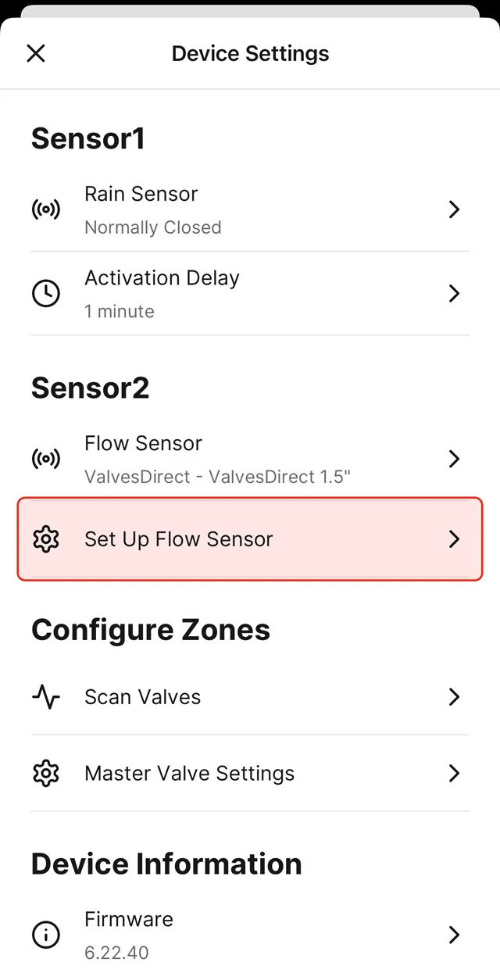
Task: Click the Flow Sensor signal icon
Action: pyautogui.click(x=46, y=459)
